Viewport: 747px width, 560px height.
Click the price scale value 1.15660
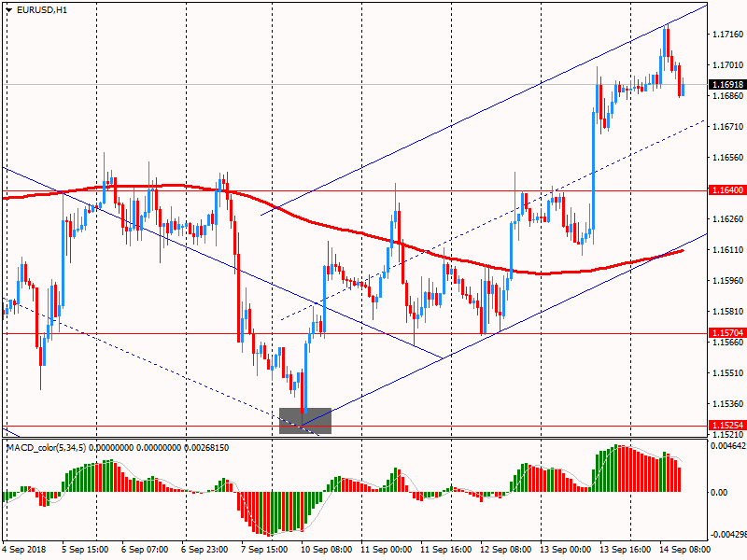728,343
